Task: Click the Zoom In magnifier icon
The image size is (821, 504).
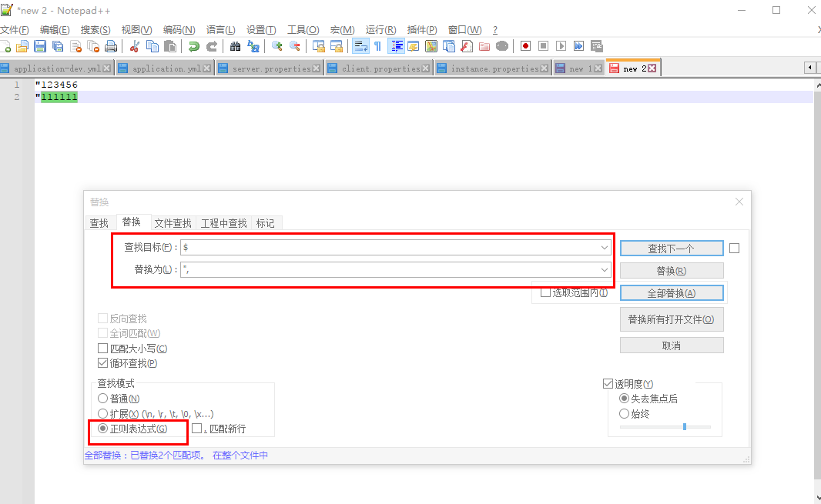Action: [x=277, y=47]
